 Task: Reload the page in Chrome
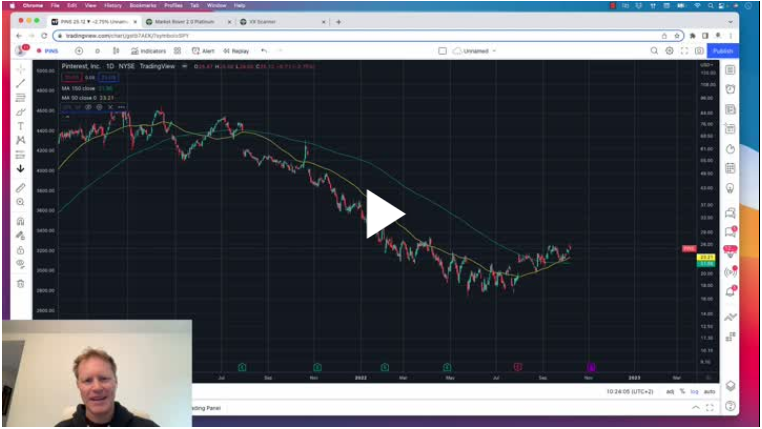(x=44, y=36)
